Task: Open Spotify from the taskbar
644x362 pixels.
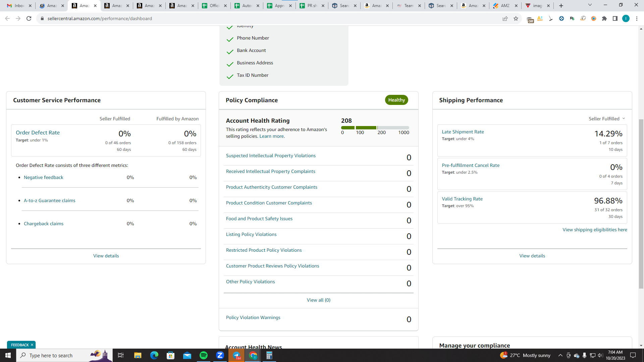Action: click(204, 355)
